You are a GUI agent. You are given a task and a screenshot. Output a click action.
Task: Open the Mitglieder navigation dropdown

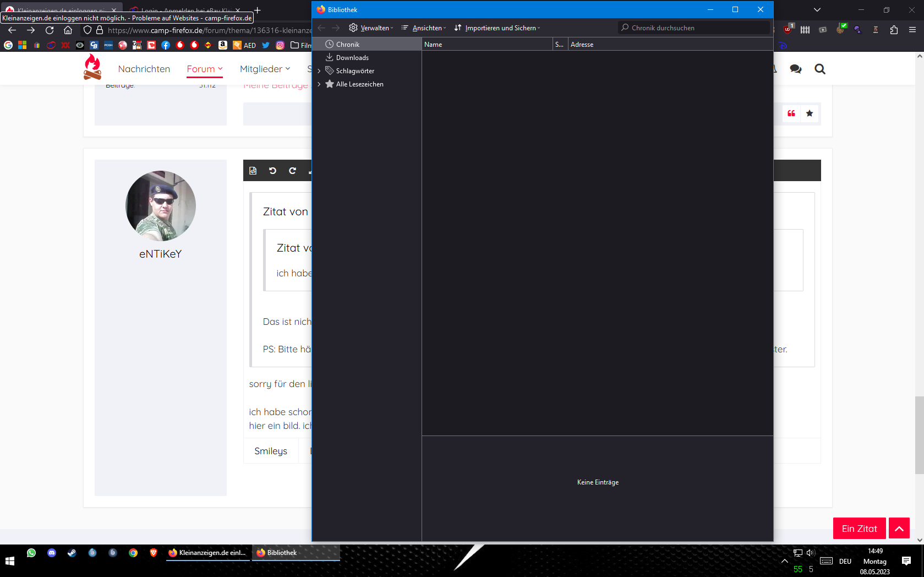[x=265, y=69]
